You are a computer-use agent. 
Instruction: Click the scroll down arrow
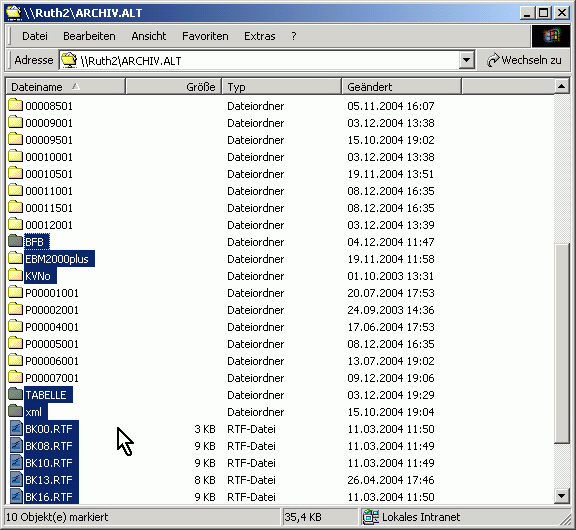[562, 496]
